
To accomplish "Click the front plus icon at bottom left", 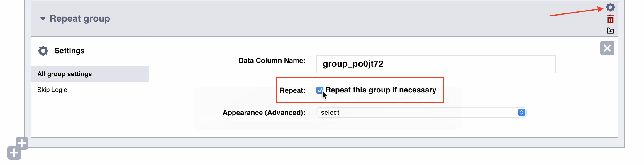I will point(14,153).
